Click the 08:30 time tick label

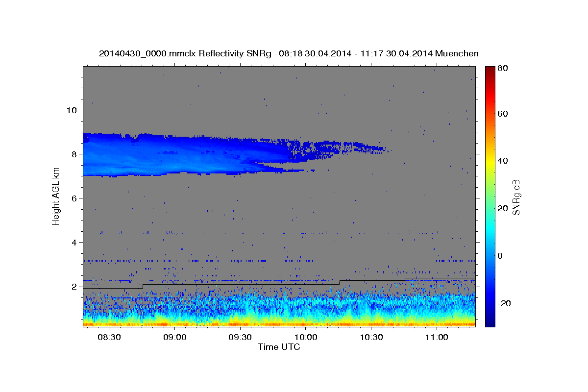(109, 338)
